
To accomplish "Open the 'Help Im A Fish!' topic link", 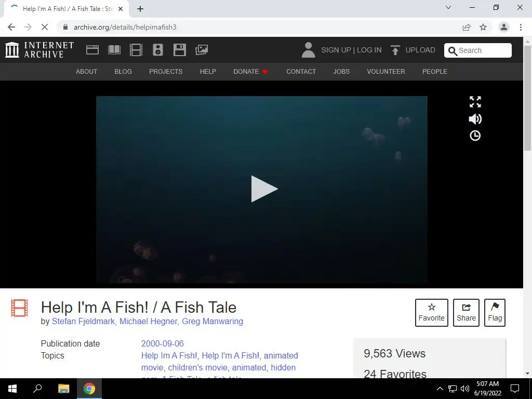I will 169,355.
